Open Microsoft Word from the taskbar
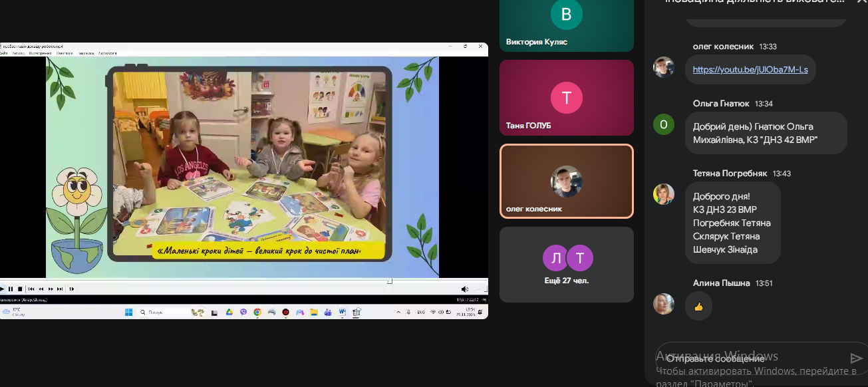 point(343,312)
